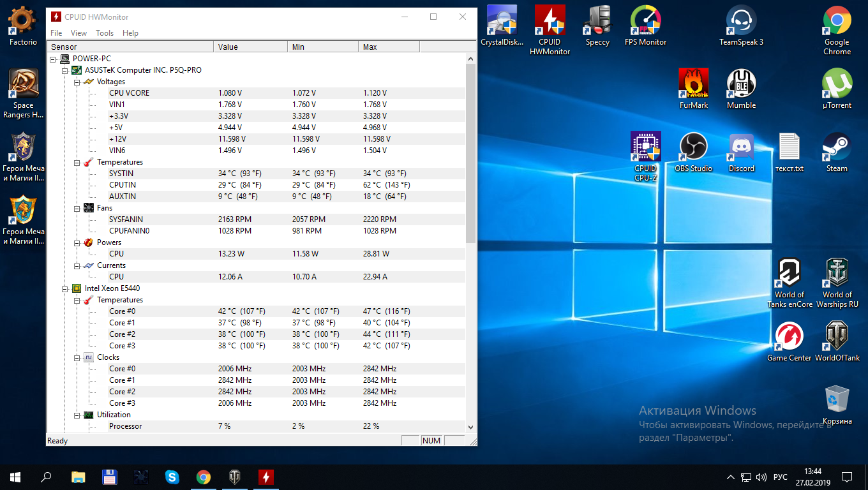Image resolution: width=868 pixels, height=490 pixels.
Task: Click the 13.23 W power value
Action: point(232,254)
